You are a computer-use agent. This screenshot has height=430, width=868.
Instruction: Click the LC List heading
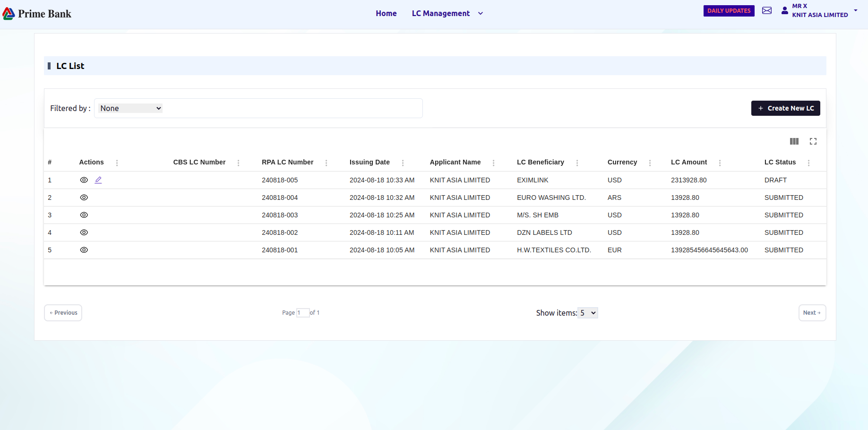click(70, 66)
